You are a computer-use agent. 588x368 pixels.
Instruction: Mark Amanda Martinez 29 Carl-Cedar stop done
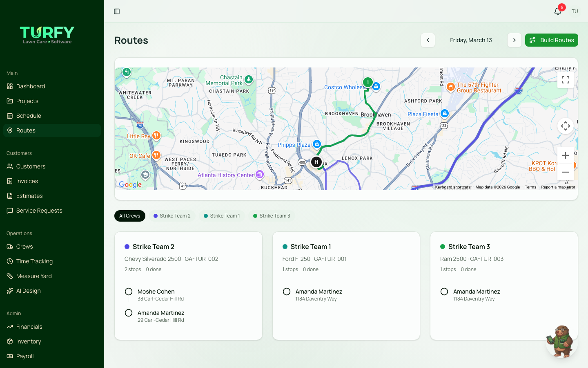pyautogui.click(x=129, y=313)
